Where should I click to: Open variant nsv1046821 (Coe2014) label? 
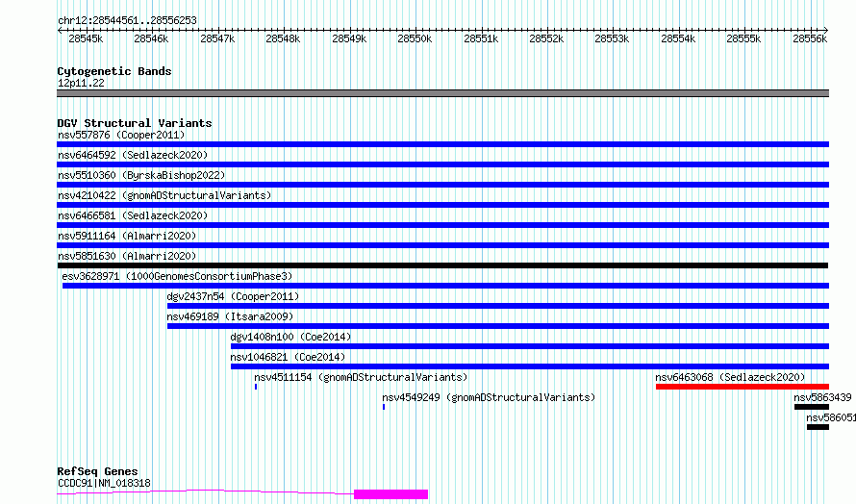click(288, 357)
